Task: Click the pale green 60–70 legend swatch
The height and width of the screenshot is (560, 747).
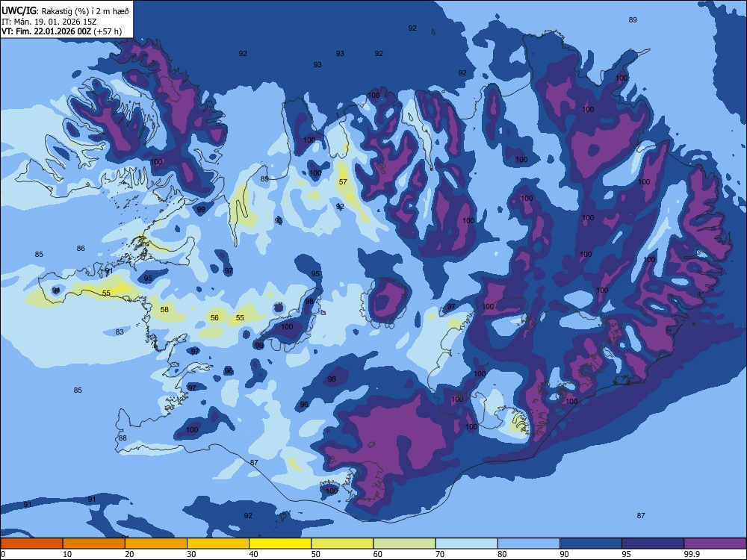Action: pyautogui.click(x=404, y=544)
